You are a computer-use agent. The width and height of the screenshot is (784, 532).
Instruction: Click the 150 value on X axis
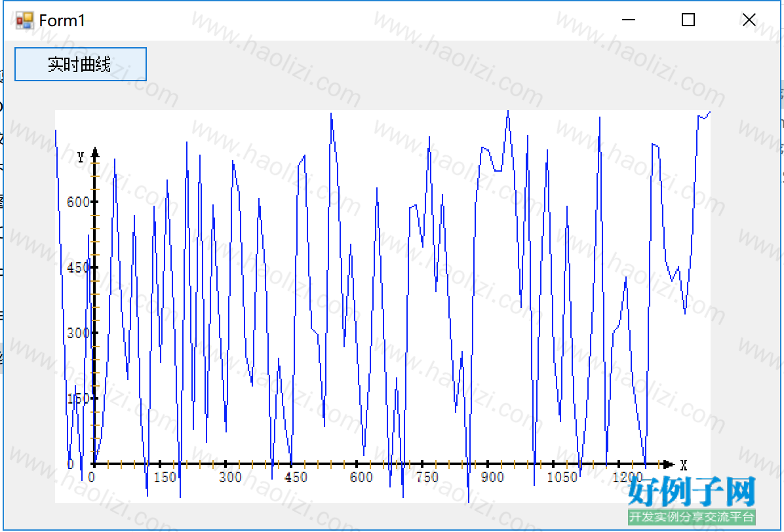165,477
